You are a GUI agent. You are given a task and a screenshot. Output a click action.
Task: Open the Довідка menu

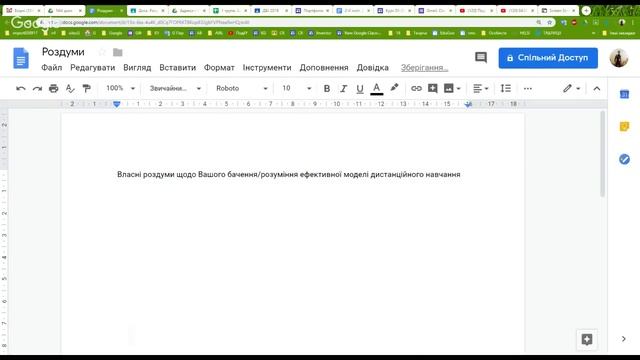(373, 68)
